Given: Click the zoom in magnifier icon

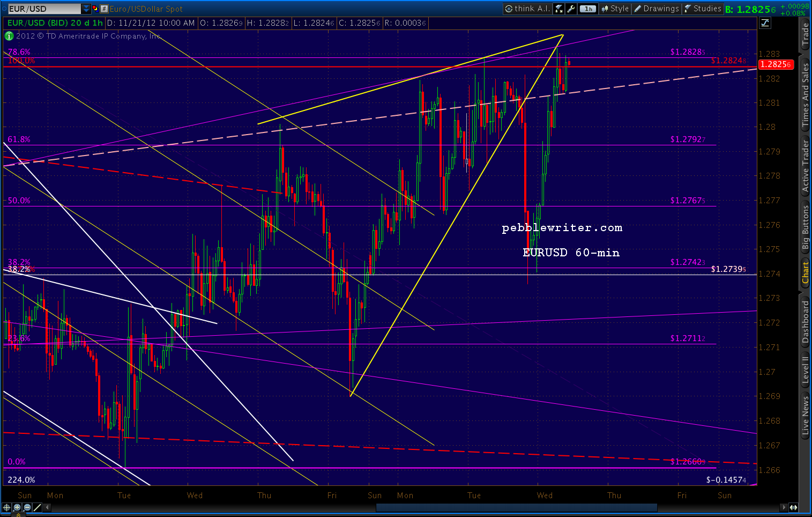Looking at the screenshot, I should pos(17,507).
